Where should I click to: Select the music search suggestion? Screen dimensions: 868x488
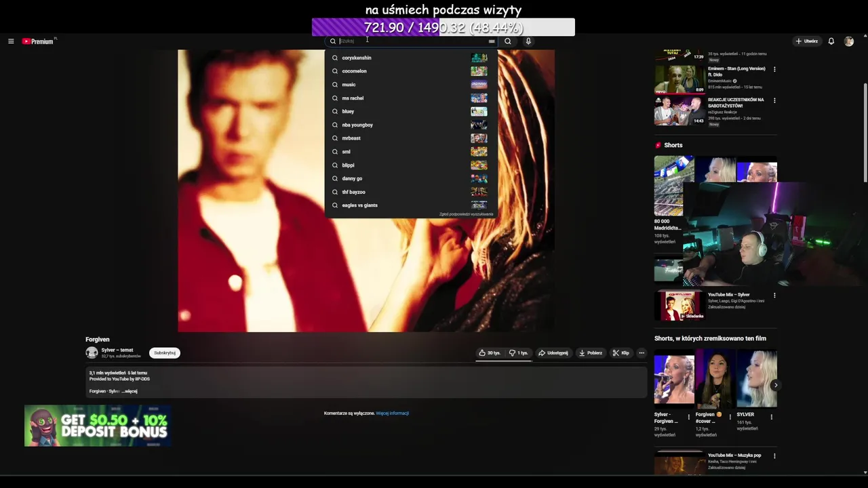point(411,85)
